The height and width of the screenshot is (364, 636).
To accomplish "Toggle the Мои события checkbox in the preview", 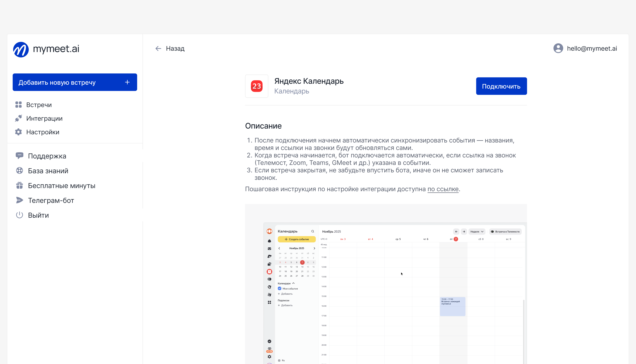I will (x=279, y=289).
